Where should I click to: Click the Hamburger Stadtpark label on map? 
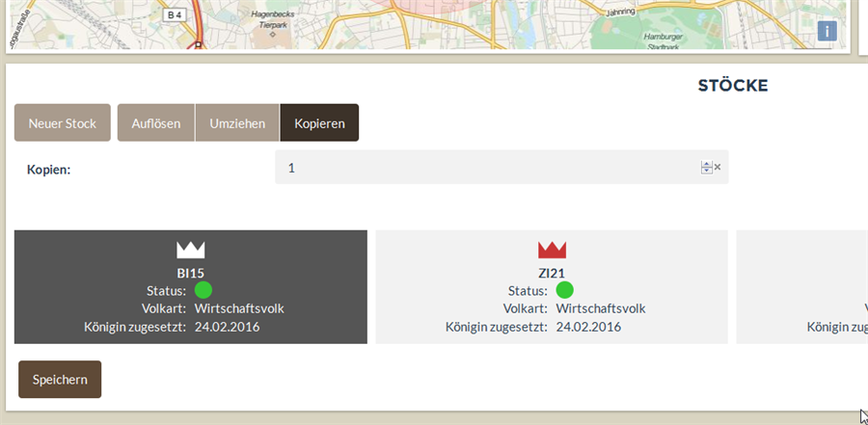[664, 41]
